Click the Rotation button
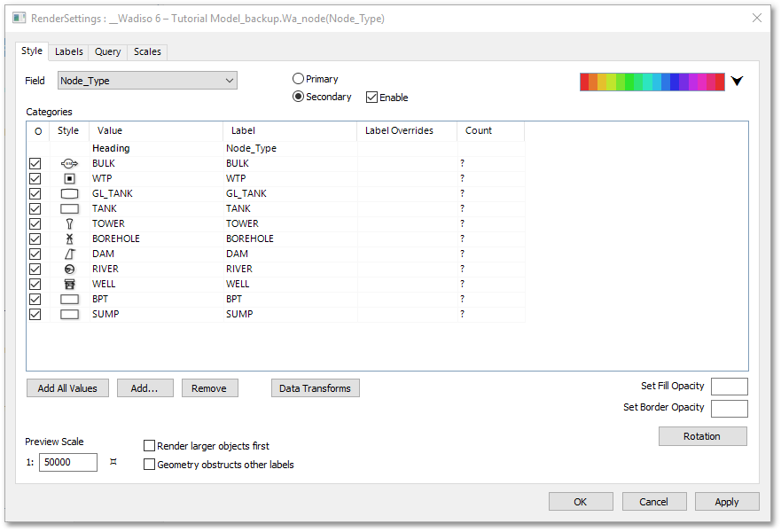This screenshot has height=532, width=781. pyautogui.click(x=702, y=436)
